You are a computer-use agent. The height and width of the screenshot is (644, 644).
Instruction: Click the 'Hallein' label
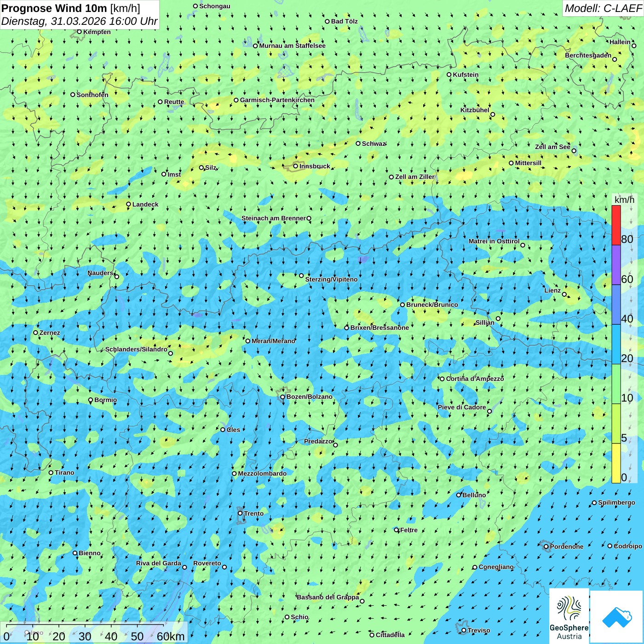pos(620,42)
